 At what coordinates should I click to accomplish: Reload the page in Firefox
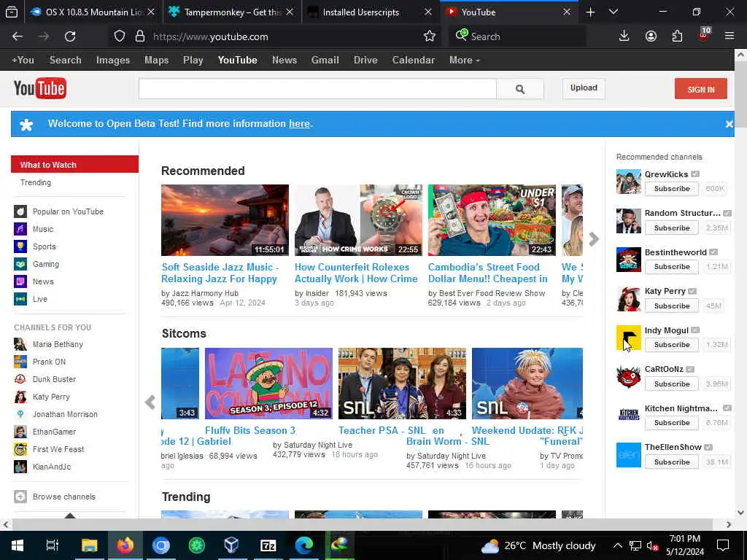pyautogui.click(x=70, y=36)
